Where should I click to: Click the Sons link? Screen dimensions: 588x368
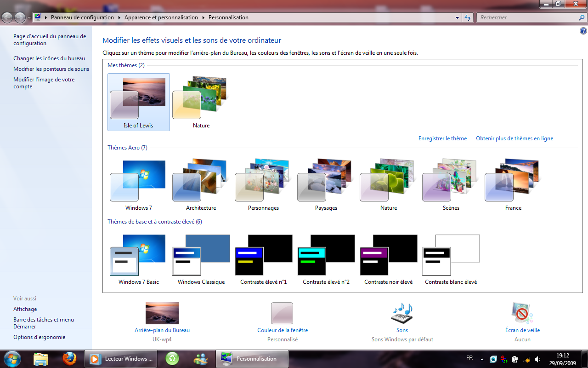pyautogui.click(x=402, y=330)
